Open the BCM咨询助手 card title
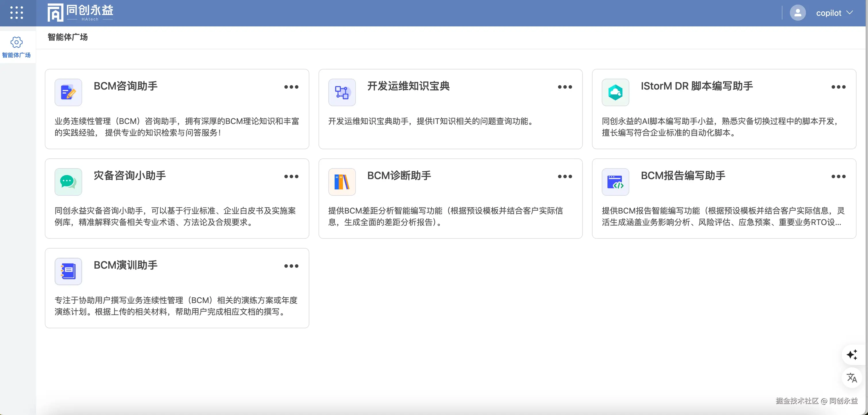Image resolution: width=868 pixels, height=415 pixels. coord(125,86)
